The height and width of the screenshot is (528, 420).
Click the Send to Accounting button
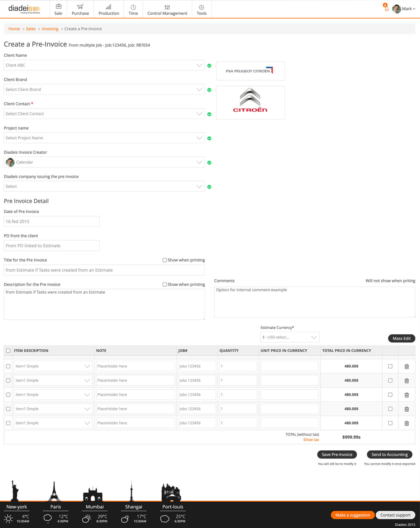(x=389, y=454)
